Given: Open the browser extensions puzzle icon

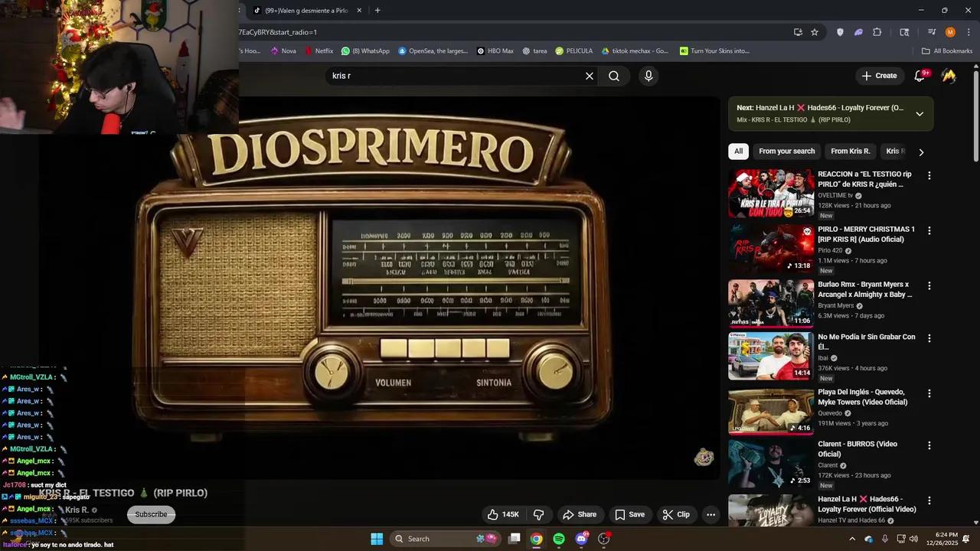Looking at the screenshot, I should click(x=877, y=32).
